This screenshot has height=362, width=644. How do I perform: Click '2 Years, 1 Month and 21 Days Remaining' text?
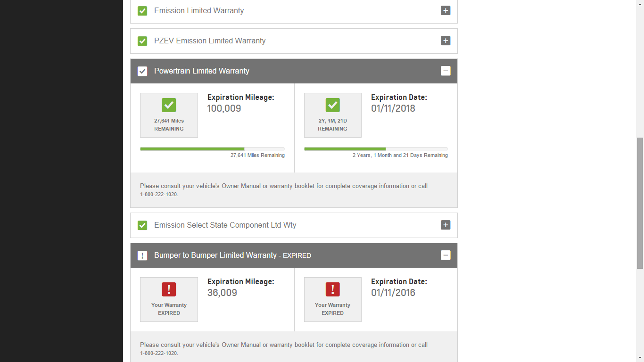pyautogui.click(x=400, y=155)
